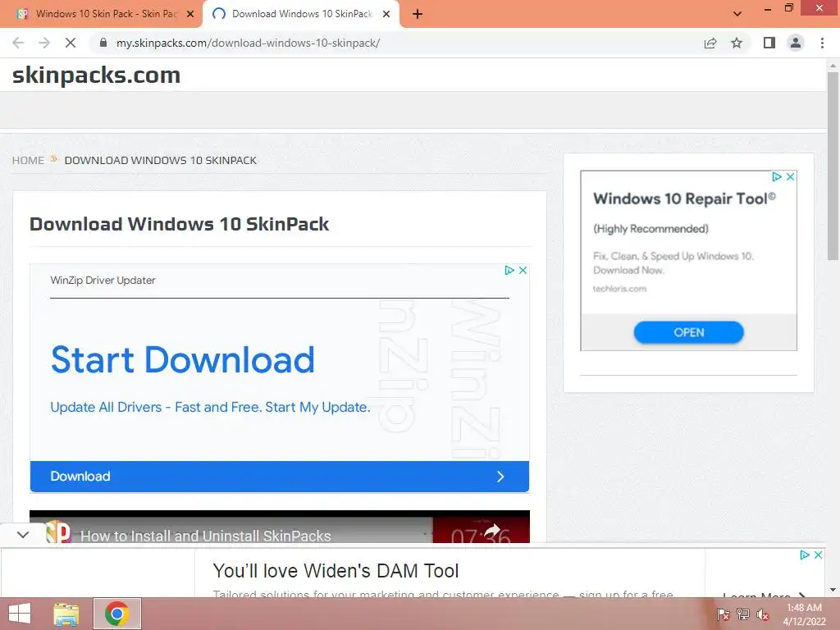Click the arrow chevron on the Download bar

coord(500,477)
